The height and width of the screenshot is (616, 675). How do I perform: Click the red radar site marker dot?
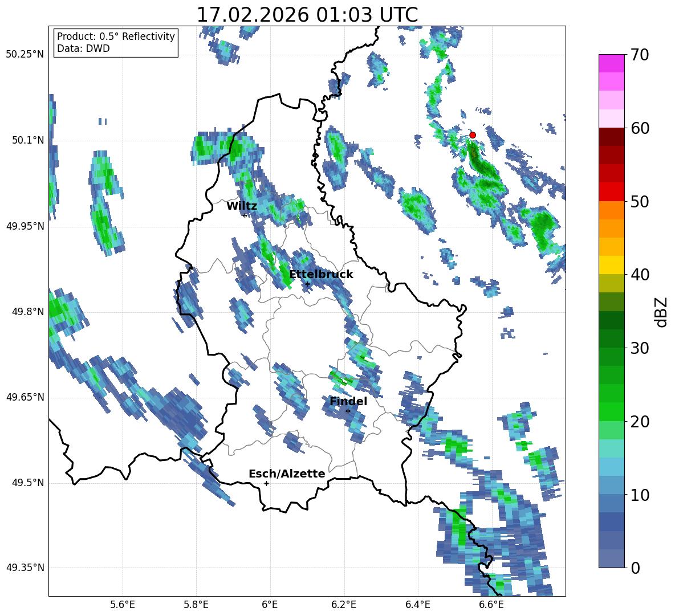click(472, 135)
